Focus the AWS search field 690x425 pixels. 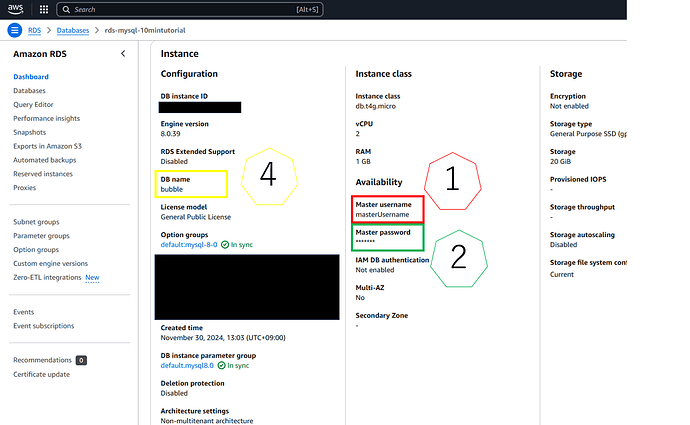coord(190,9)
